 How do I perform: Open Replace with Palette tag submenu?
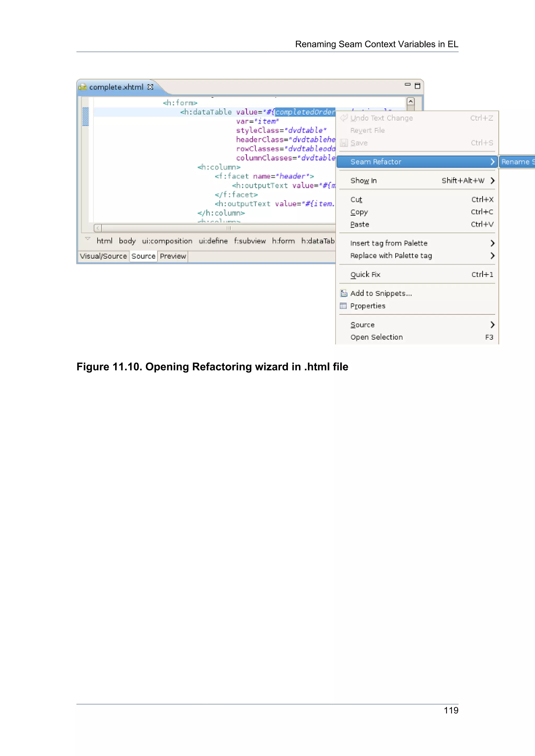tap(417, 256)
